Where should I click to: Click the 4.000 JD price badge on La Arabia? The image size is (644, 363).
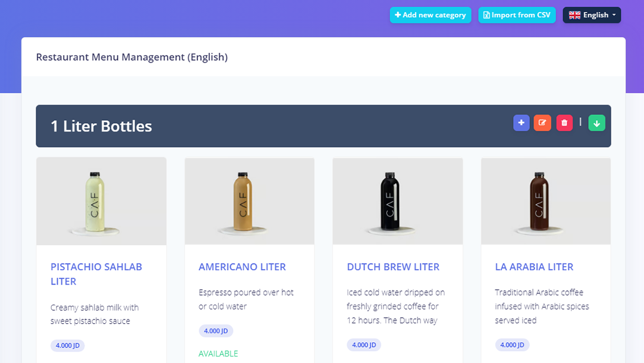(x=512, y=345)
